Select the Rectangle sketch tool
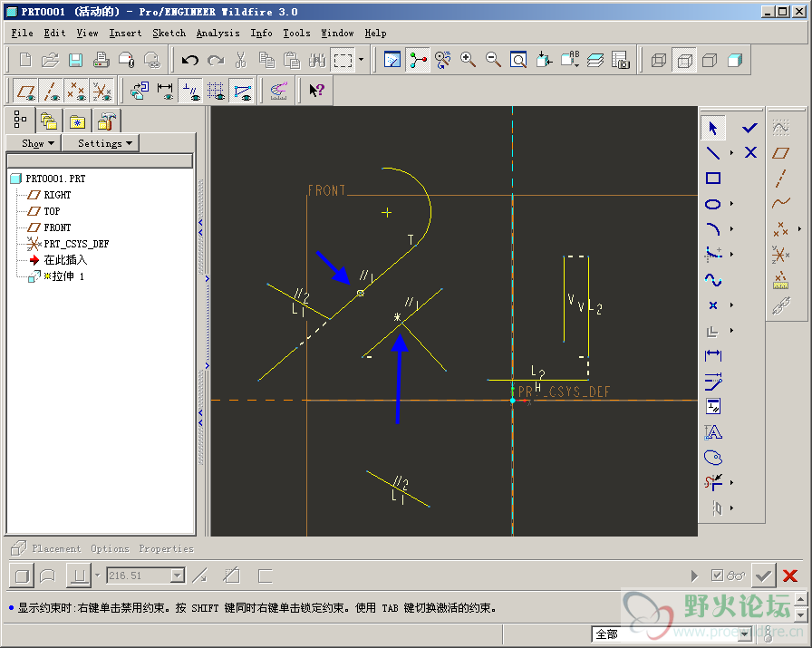 point(713,179)
